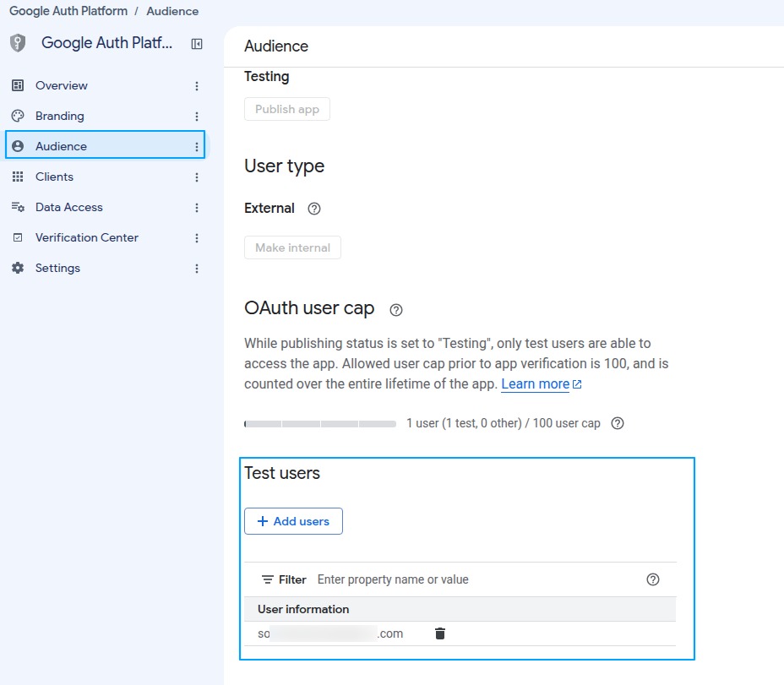Click the OAuth user cap heading
Screen dimensions: 784x685
coord(309,308)
